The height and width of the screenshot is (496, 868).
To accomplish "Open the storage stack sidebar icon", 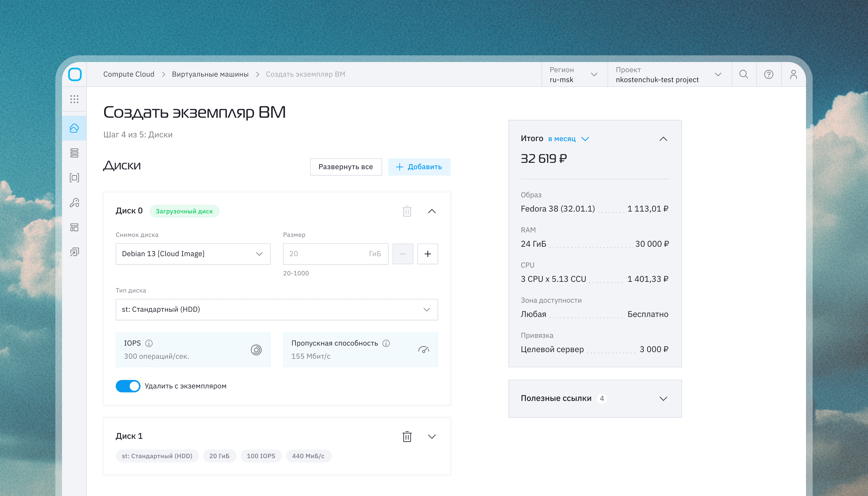I will (74, 153).
